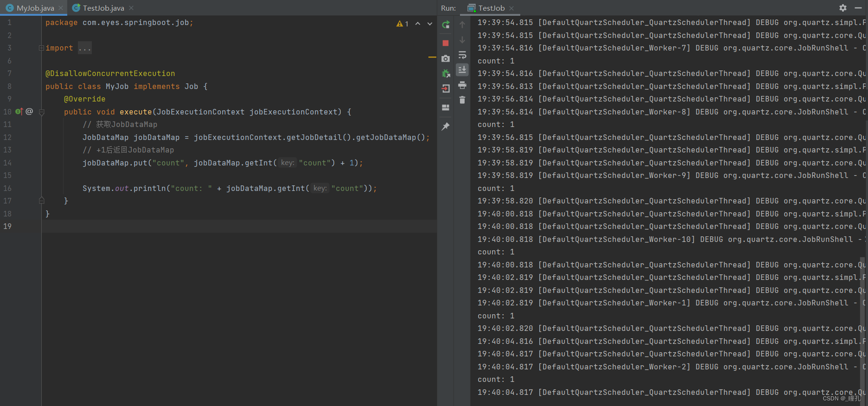Jump down the stack trace arrow
The height and width of the screenshot is (406, 868).
pyautogui.click(x=462, y=40)
